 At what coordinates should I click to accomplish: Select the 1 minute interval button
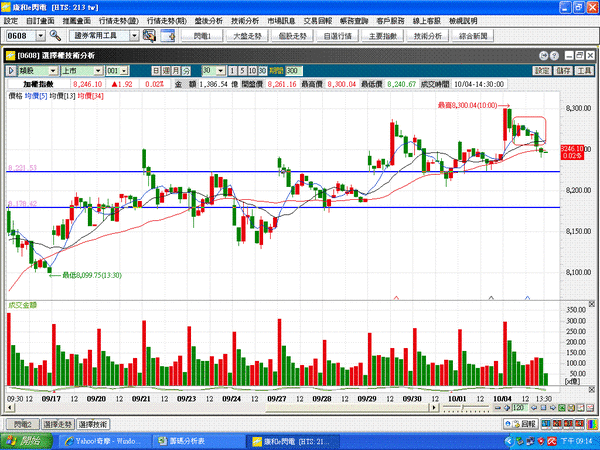point(233,71)
